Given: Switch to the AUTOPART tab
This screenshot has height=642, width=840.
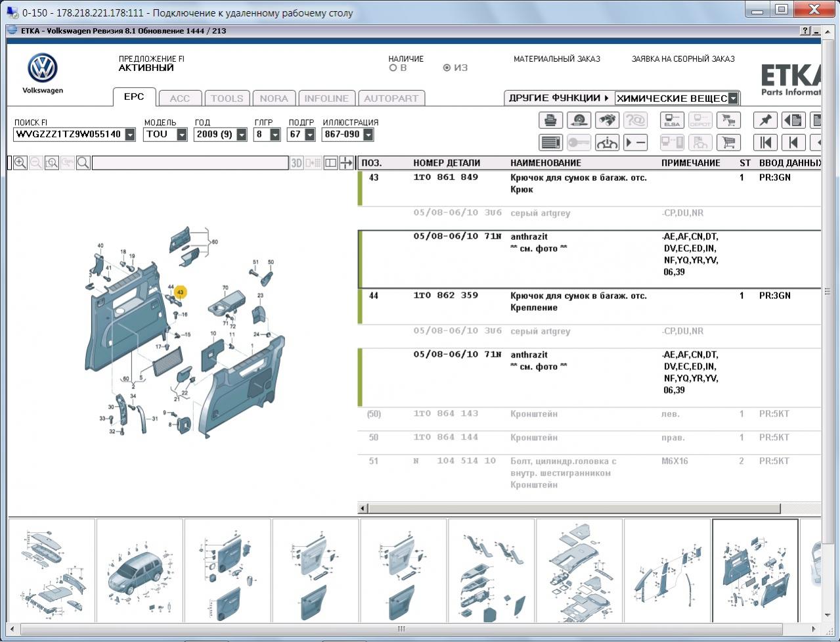Looking at the screenshot, I should pos(391,99).
